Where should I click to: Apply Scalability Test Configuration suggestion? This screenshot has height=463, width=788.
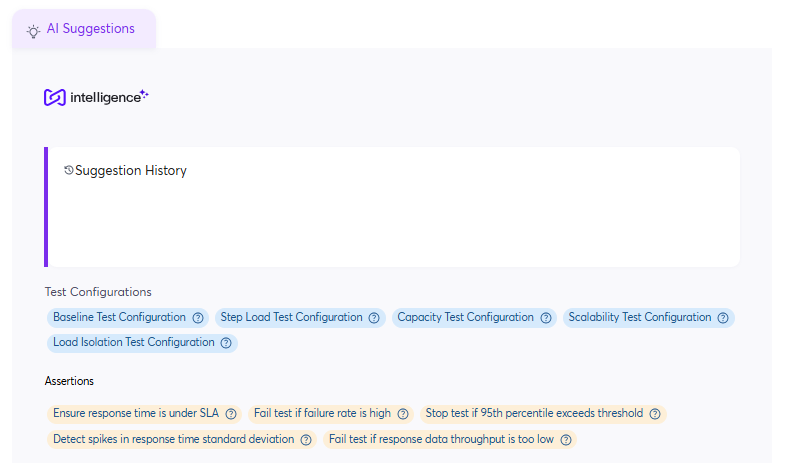639,318
